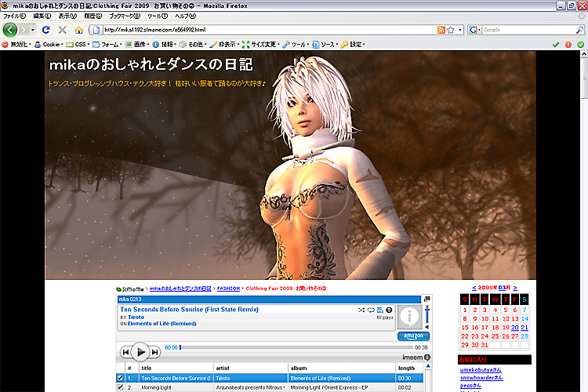Open the ヘルプ menu
The width and height of the screenshot is (588, 392).
point(185,16)
